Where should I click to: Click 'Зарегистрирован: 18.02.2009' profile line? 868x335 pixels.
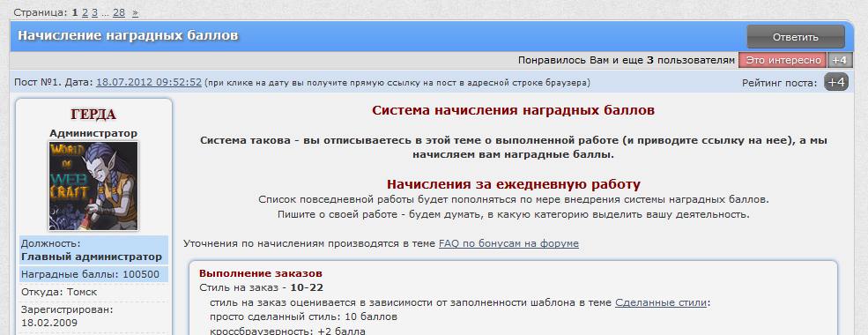click(x=66, y=316)
